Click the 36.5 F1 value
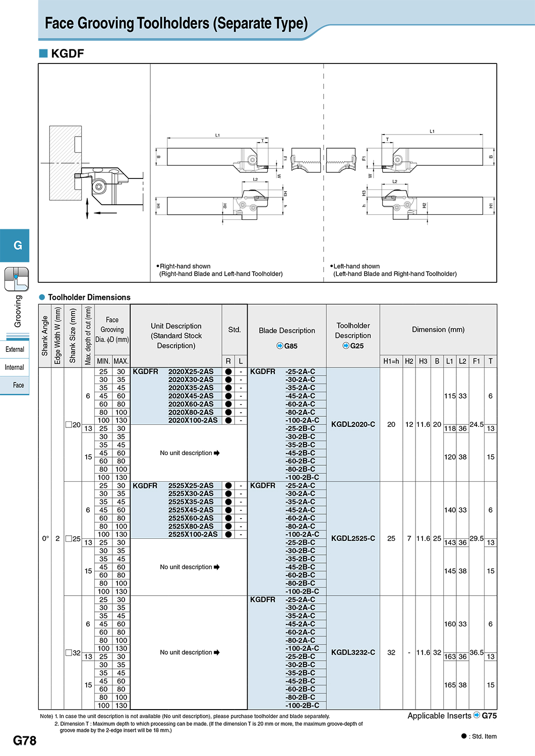 pyautogui.click(x=477, y=652)
